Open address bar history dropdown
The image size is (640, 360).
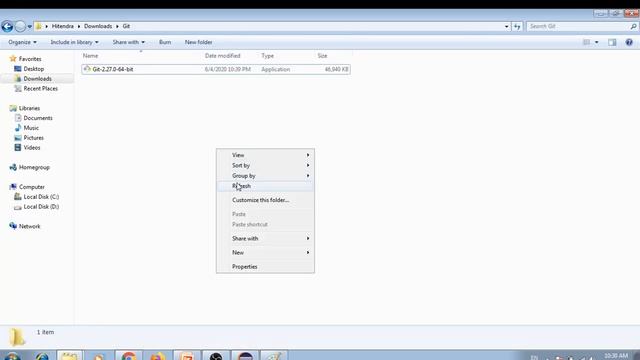[x=507, y=27]
